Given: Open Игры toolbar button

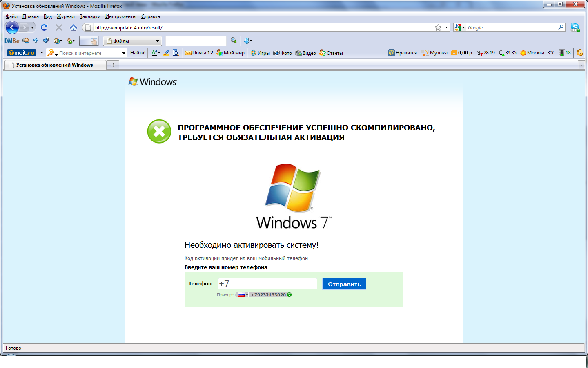Looking at the screenshot, I should [260, 53].
